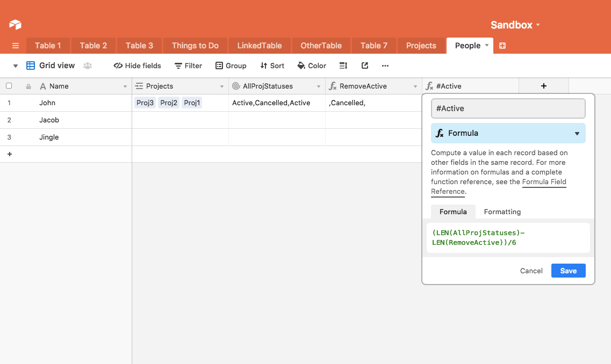611x364 pixels.
Task: Click the share view icon
Action: [365, 65]
